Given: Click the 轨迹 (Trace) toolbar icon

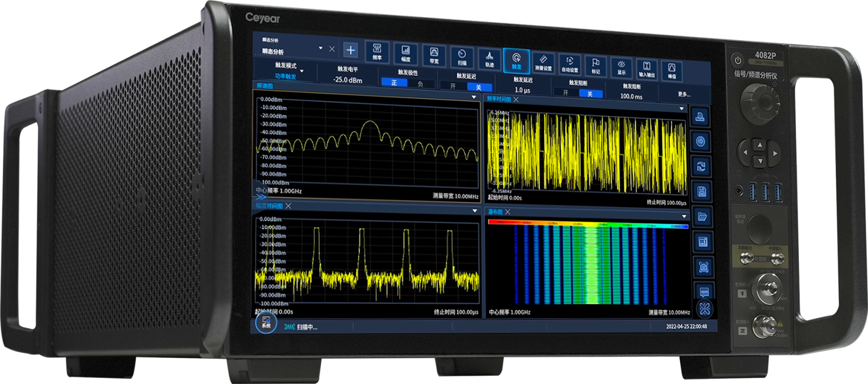Looking at the screenshot, I should [489, 59].
